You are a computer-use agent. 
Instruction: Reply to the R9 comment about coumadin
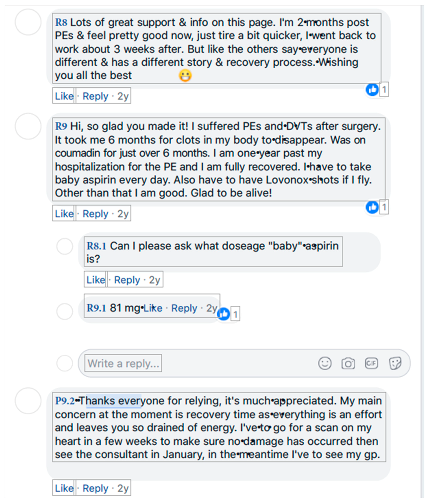coord(95,214)
